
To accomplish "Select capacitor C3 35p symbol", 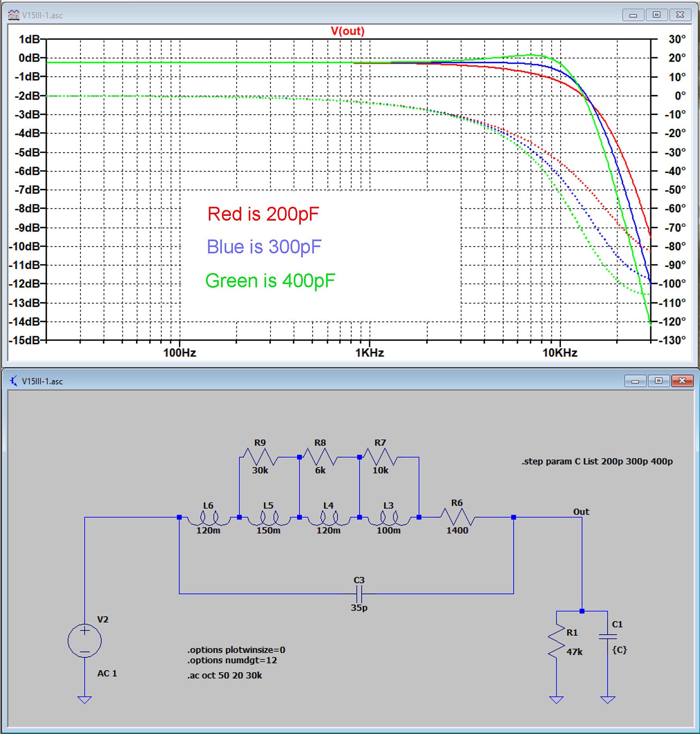I will tap(359, 594).
